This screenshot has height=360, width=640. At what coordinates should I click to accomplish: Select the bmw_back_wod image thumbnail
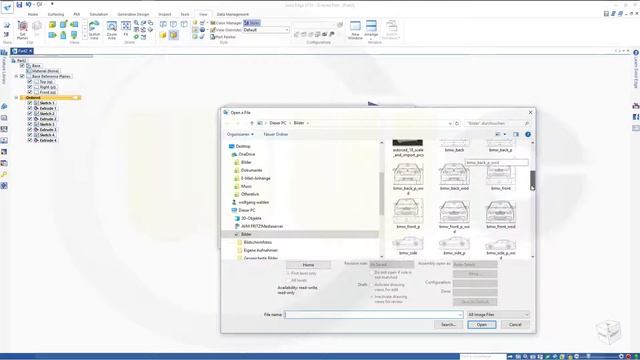point(454,176)
